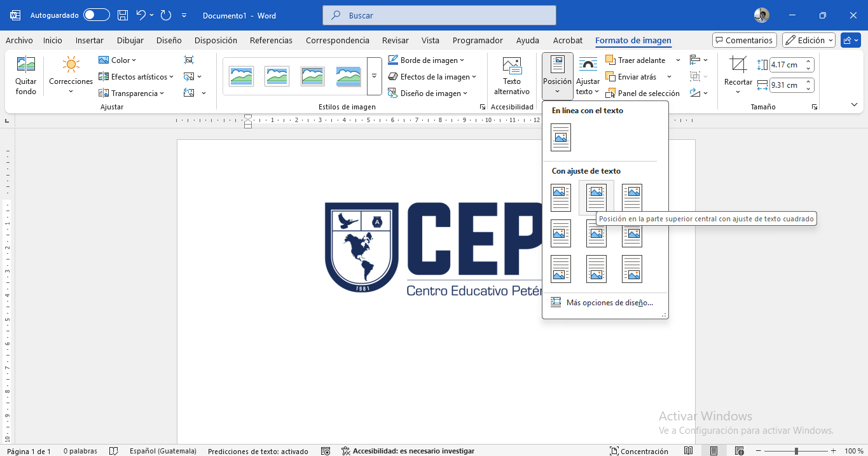This screenshot has width=868, height=456.
Task: Switch to the Insertar tab
Action: (x=90, y=40)
